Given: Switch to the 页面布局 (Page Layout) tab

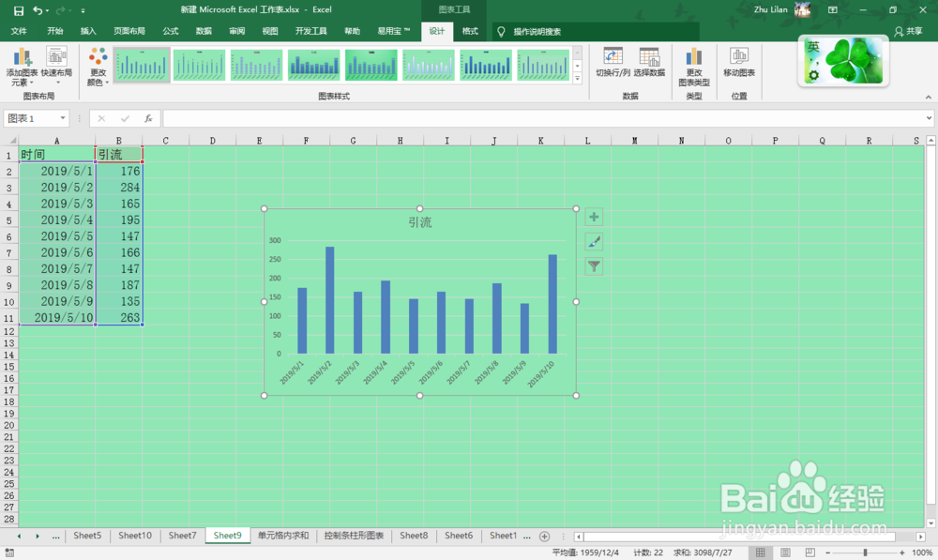Looking at the screenshot, I should (129, 31).
